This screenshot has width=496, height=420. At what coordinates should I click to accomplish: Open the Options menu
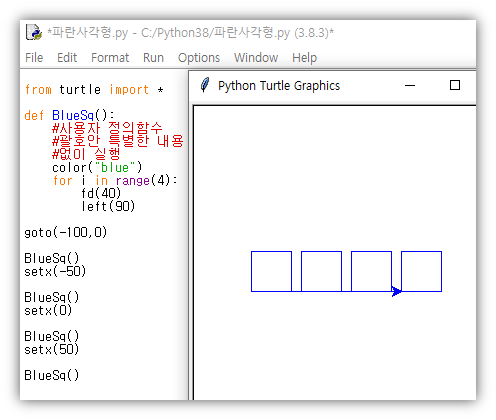pyautogui.click(x=199, y=58)
